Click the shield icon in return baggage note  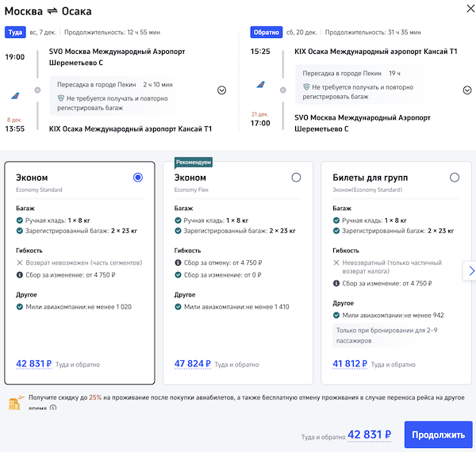tap(305, 87)
